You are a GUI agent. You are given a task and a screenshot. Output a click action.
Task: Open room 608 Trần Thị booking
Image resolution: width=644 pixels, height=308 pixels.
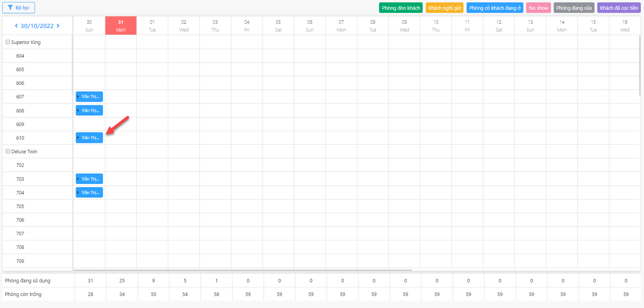tap(89, 110)
